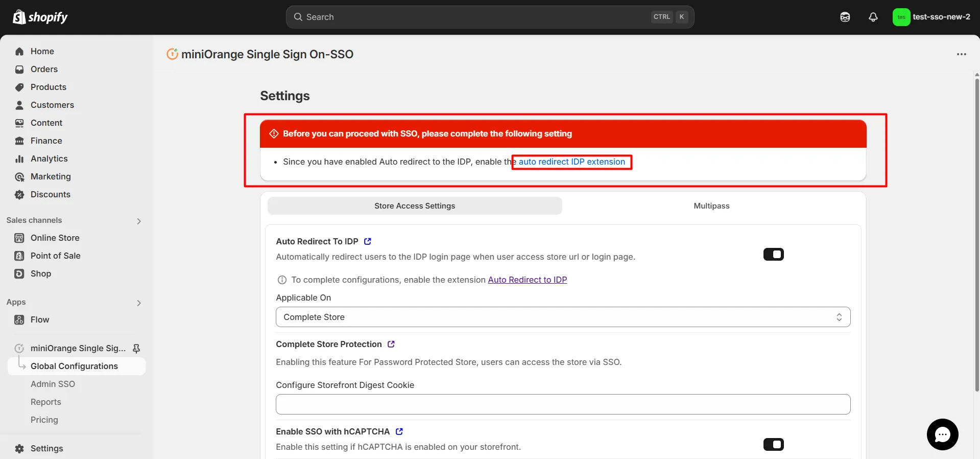Viewport: 980px width, 459px height.
Task: Open the three-dot more actions menu
Action: pos(962,54)
